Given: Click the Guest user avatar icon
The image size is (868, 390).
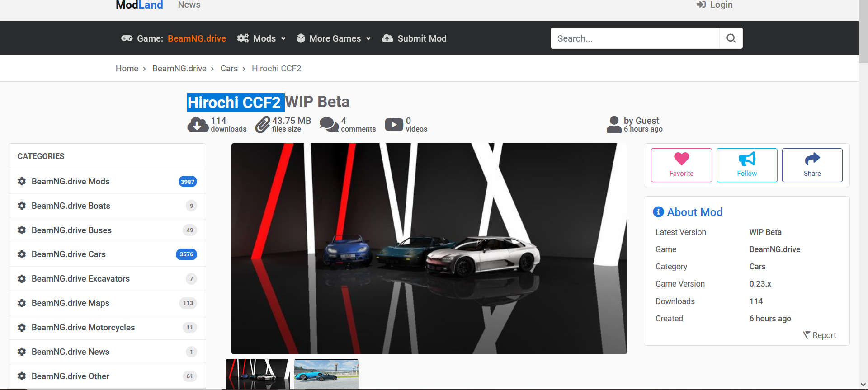Looking at the screenshot, I should pos(614,125).
